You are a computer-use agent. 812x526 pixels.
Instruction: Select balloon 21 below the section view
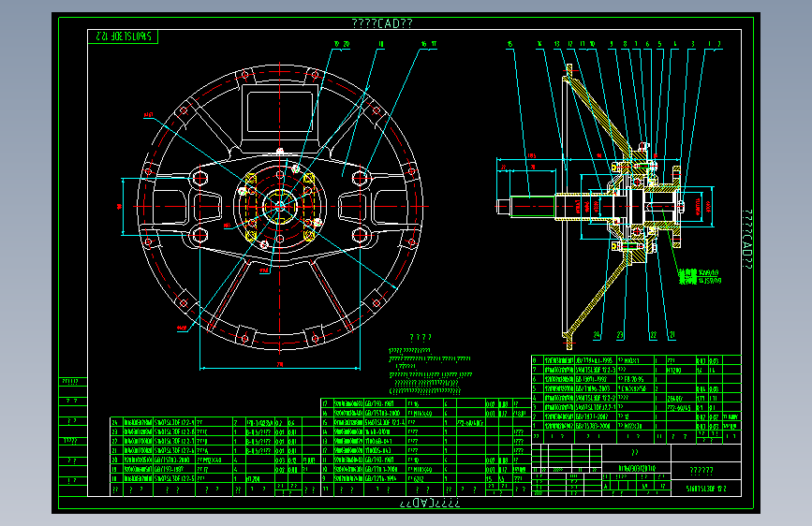[672, 334]
